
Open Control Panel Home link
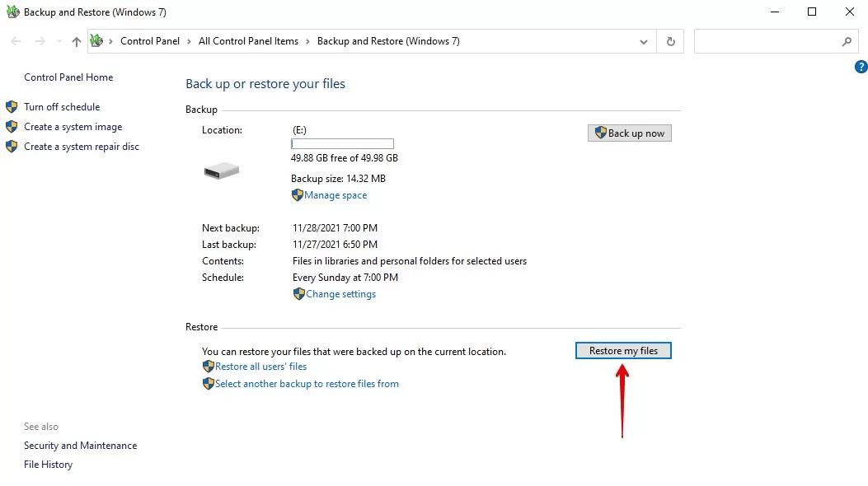point(68,77)
